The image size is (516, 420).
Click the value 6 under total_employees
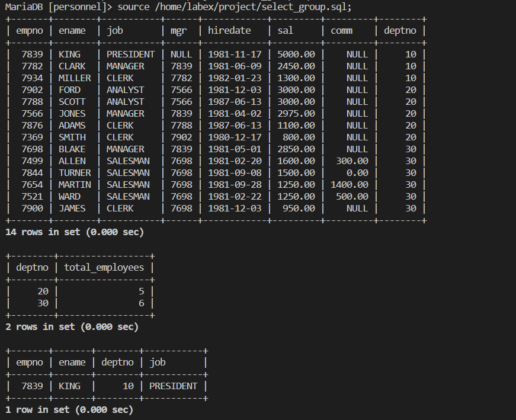[141, 303]
